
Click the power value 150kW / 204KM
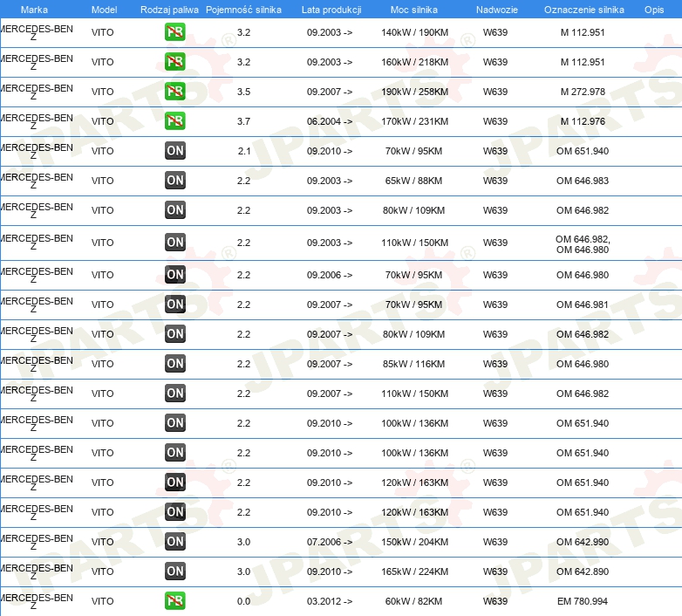tap(414, 542)
